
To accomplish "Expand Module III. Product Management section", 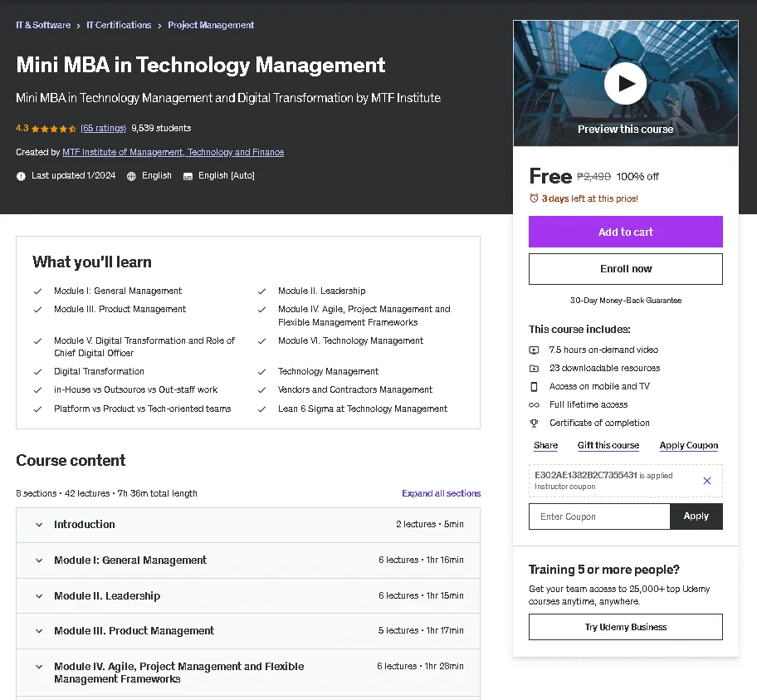I will pyautogui.click(x=248, y=631).
